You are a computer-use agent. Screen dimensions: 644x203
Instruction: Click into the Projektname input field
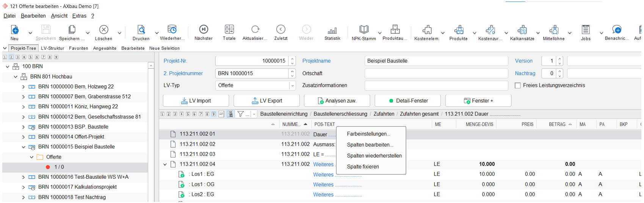436,61
